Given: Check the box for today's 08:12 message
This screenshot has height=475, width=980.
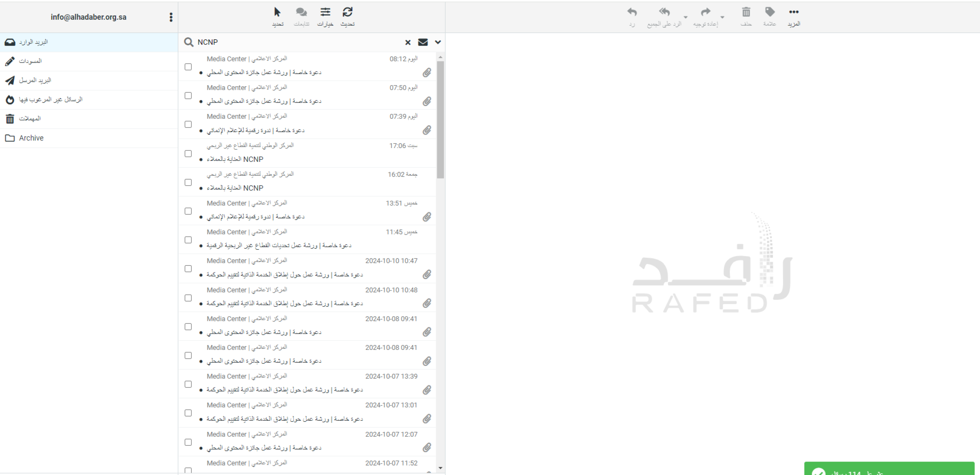Looking at the screenshot, I should point(188,67).
